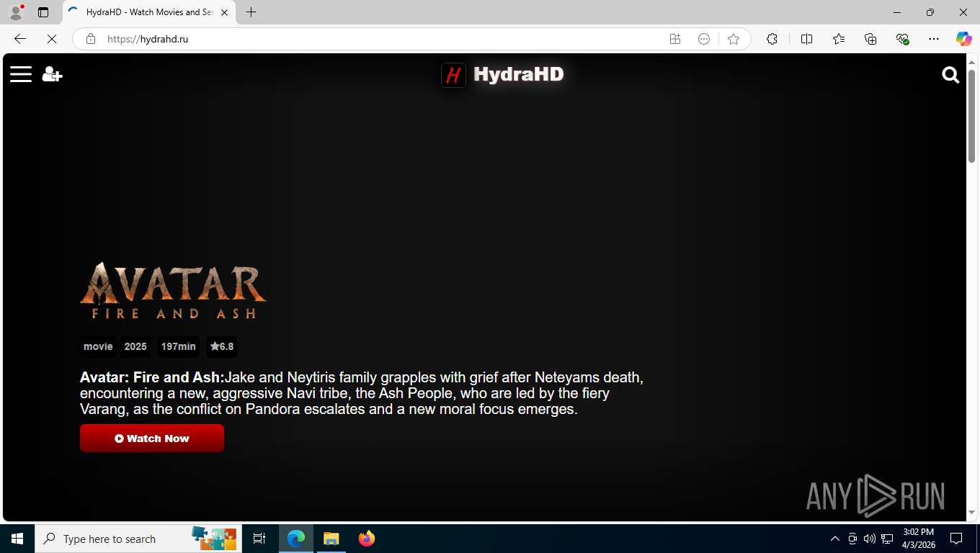The image size is (980, 553).
Task: Open the Collections icon
Action: (x=870, y=39)
